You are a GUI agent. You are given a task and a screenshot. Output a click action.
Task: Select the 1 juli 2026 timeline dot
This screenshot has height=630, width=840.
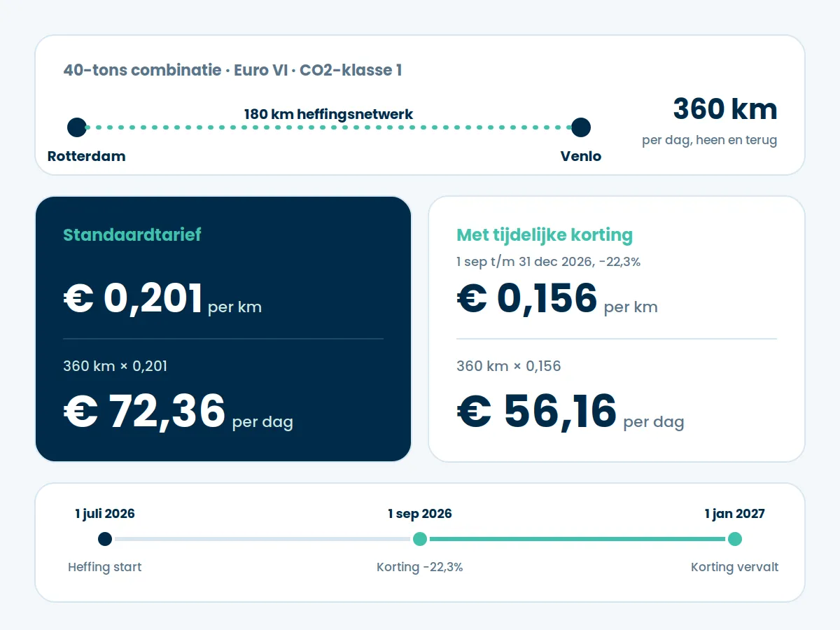tap(105, 539)
